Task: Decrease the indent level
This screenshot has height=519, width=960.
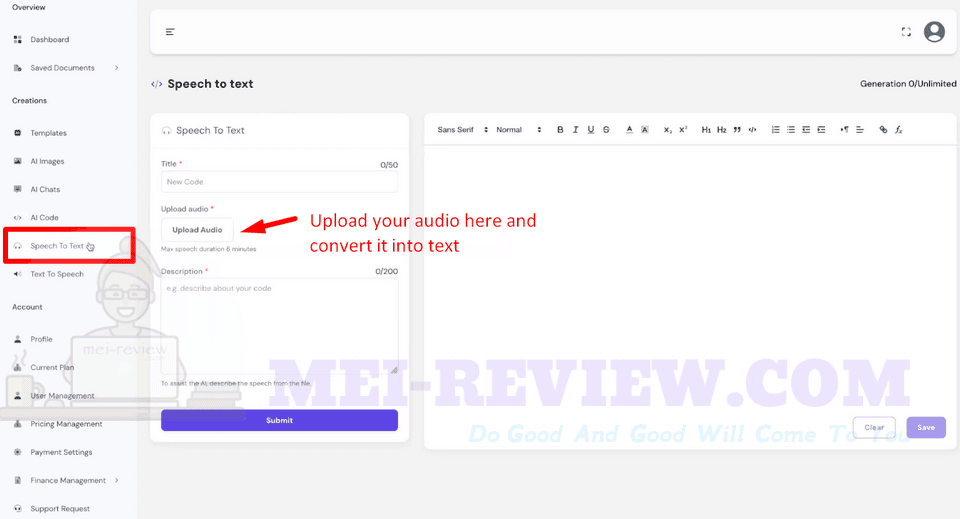Action: [806, 130]
